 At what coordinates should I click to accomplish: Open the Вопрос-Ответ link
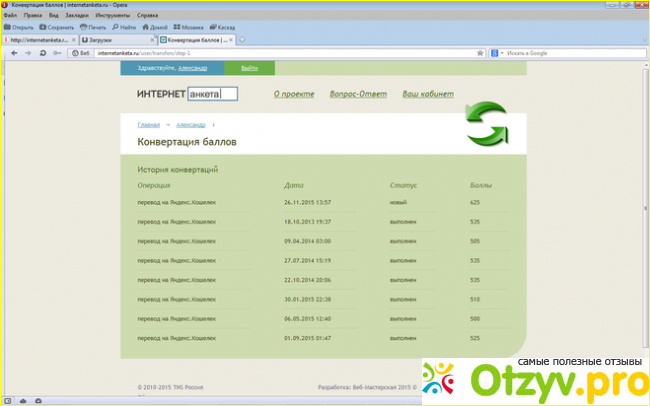(357, 94)
